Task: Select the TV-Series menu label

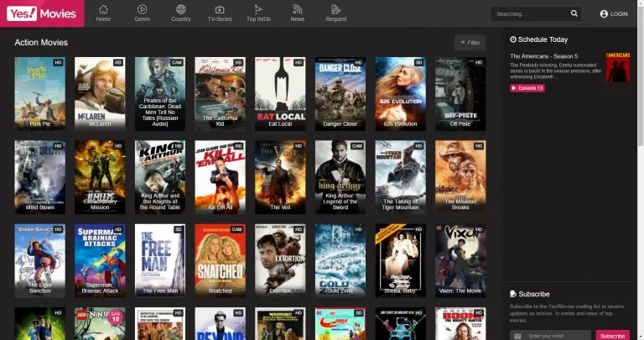Action: [x=220, y=19]
